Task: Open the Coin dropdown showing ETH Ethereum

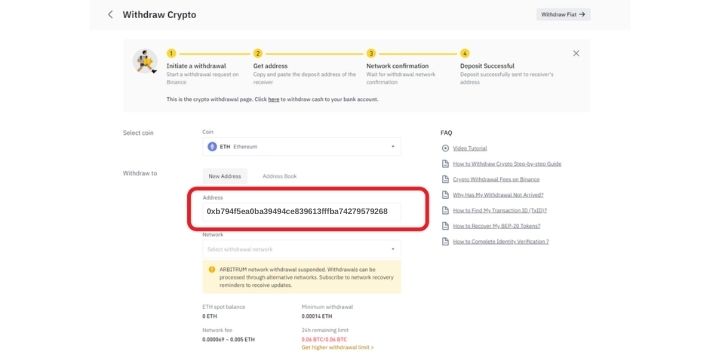Action: click(302, 147)
